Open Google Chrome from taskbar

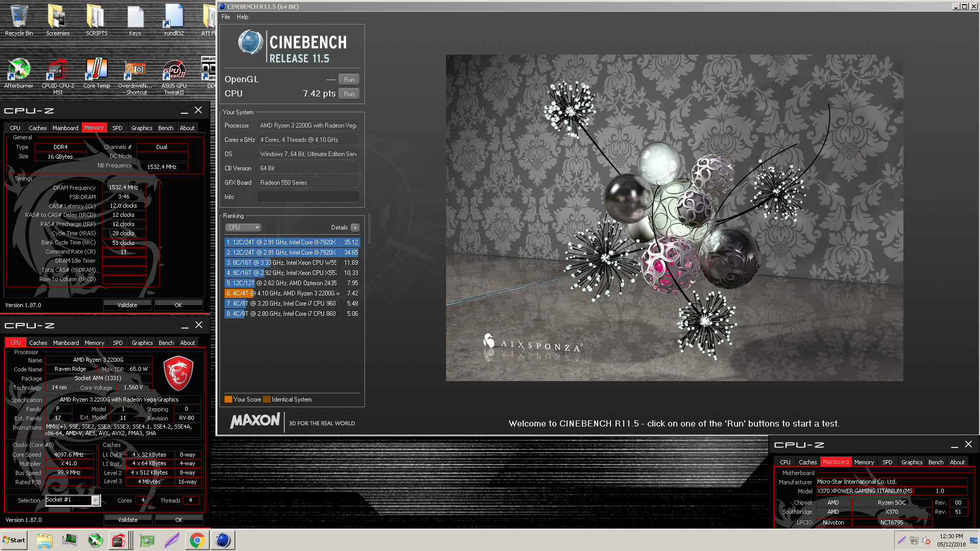click(197, 540)
